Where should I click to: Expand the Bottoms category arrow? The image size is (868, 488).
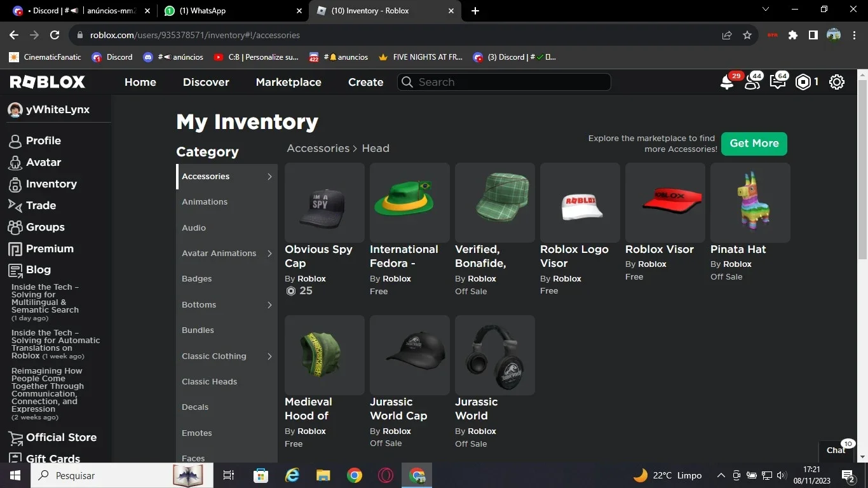coord(269,305)
